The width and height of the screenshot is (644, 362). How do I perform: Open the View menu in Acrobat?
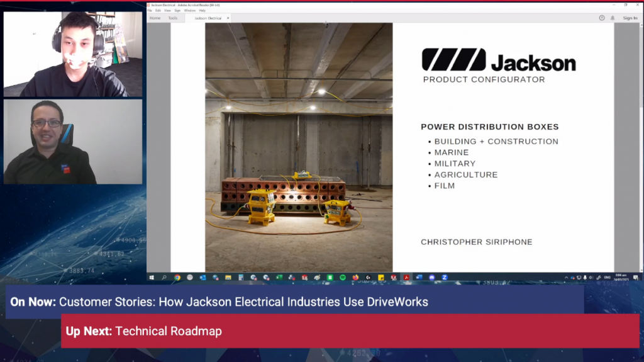pos(167,11)
